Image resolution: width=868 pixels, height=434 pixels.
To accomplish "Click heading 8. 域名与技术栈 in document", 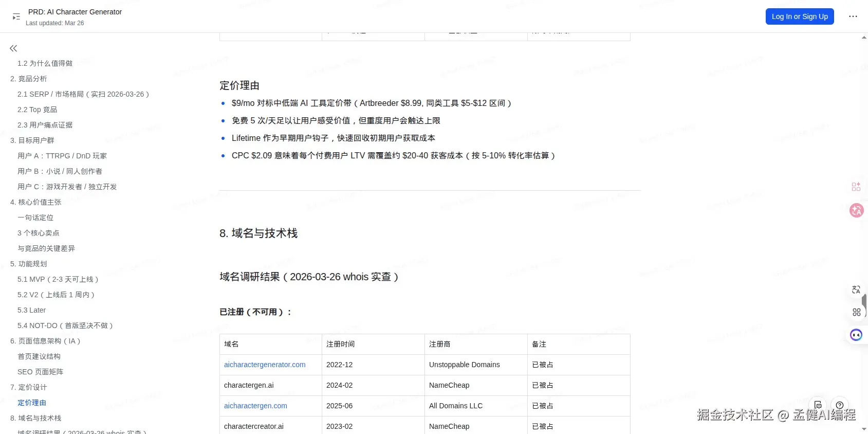I will coord(258,233).
